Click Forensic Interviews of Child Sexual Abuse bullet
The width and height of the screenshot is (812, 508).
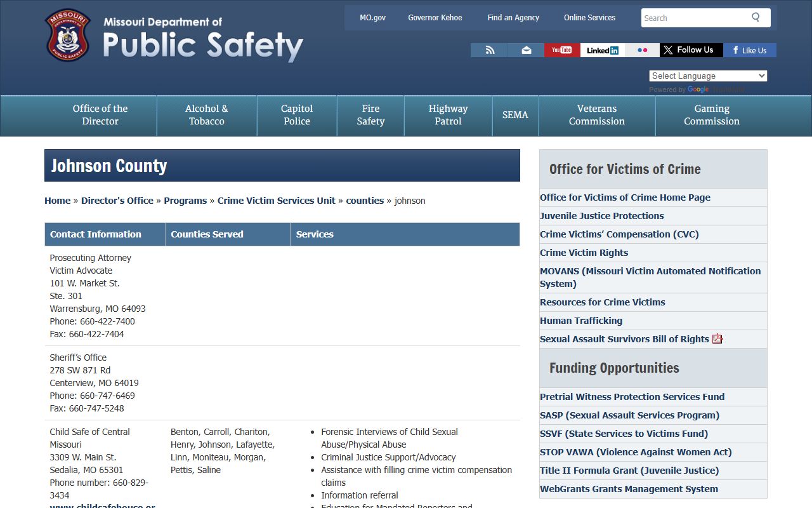pyautogui.click(x=390, y=438)
